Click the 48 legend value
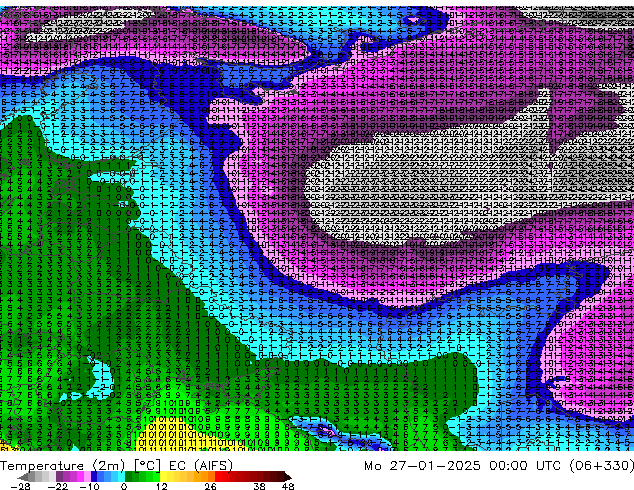The image size is (634, 490). pos(288,486)
